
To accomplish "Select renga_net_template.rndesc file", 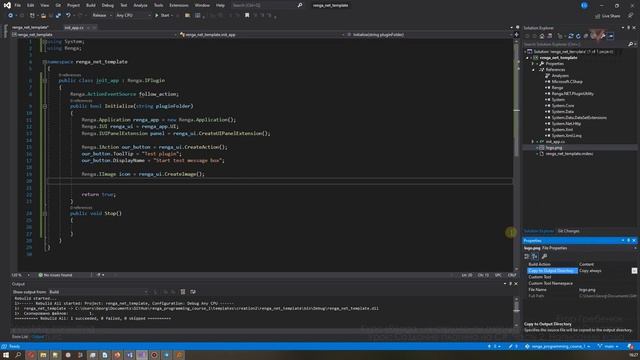I will 569,154.
